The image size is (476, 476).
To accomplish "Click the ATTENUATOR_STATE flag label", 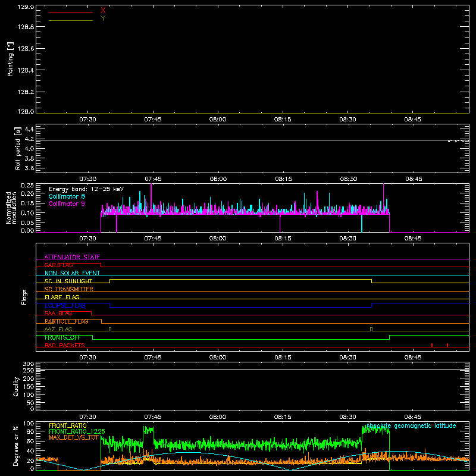I will coord(72,257).
